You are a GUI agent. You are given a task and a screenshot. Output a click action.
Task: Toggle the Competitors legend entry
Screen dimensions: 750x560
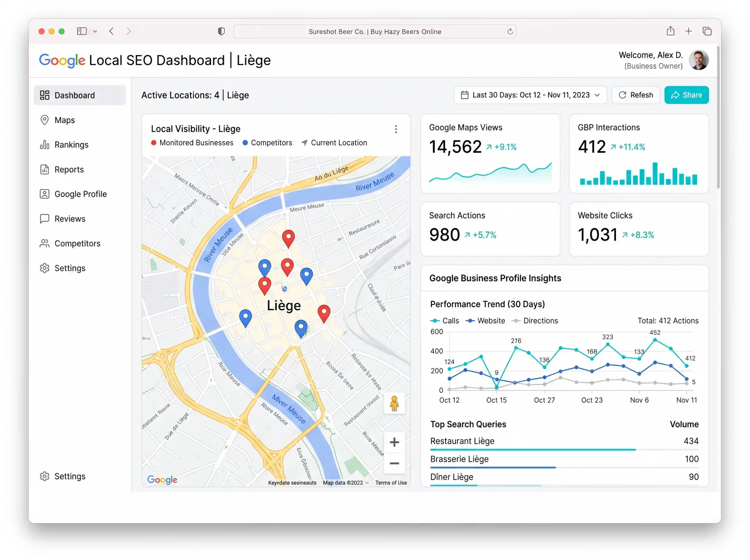[x=267, y=143]
